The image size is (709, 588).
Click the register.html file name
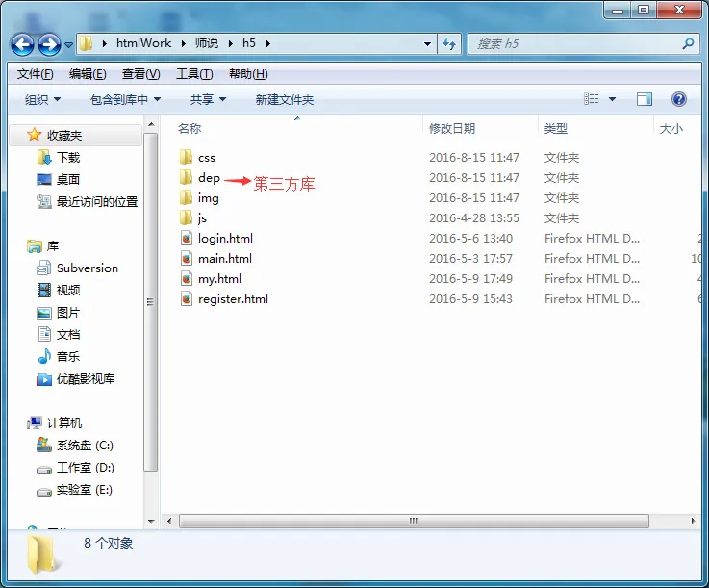pos(233,299)
